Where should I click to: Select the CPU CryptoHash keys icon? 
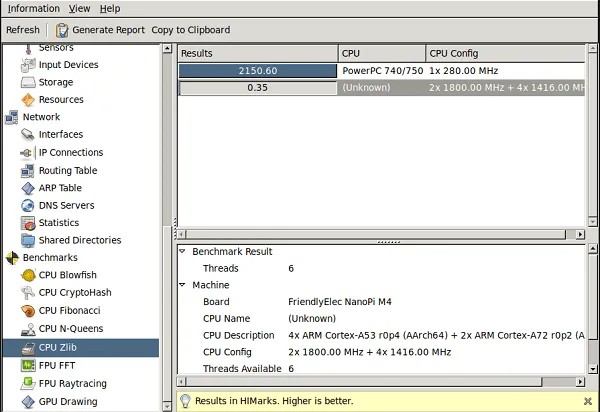click(x=28, y=293)
